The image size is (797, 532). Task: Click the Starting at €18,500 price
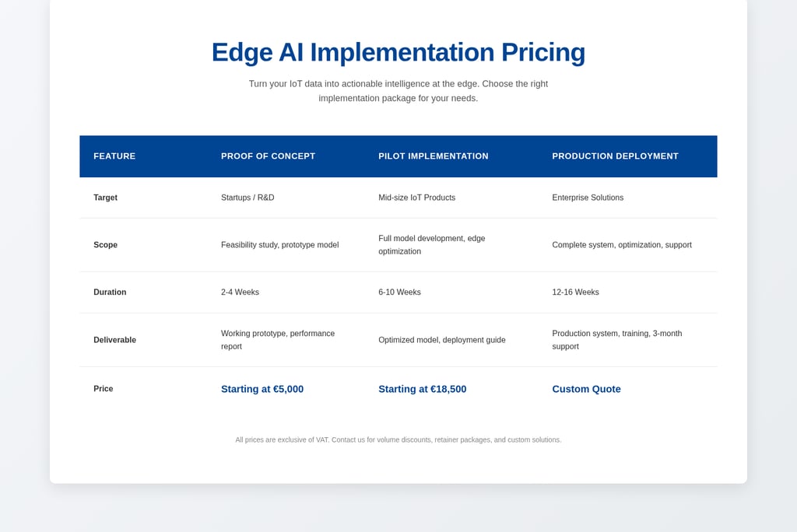[422, 389]
